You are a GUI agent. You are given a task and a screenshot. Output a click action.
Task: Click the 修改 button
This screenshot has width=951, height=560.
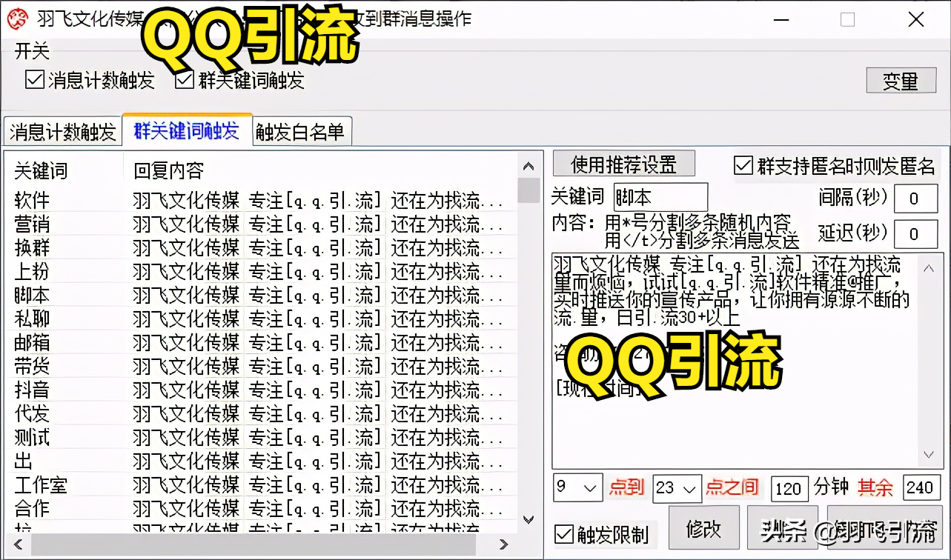[x=704, y=528]
